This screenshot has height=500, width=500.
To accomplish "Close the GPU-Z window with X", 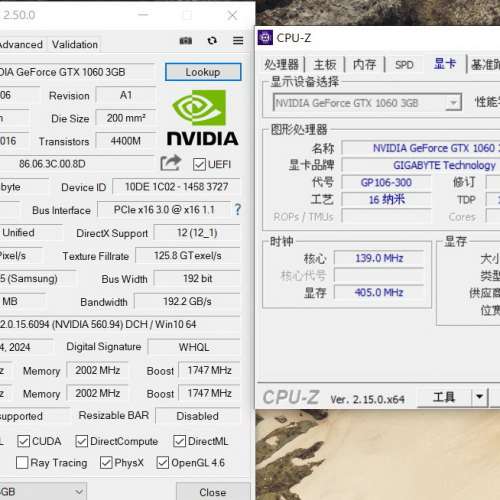I will [232, 15].
